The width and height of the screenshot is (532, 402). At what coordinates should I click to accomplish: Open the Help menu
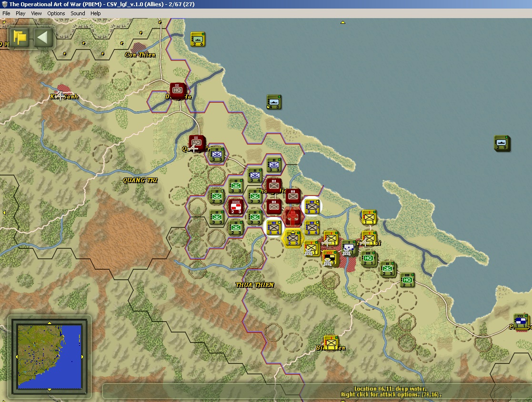coord(95,13)
